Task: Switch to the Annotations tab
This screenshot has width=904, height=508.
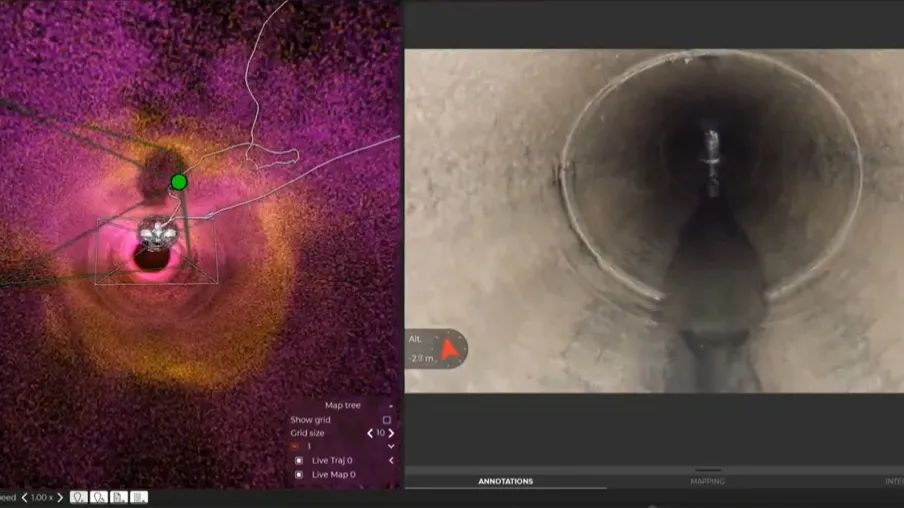Action: 505,481
